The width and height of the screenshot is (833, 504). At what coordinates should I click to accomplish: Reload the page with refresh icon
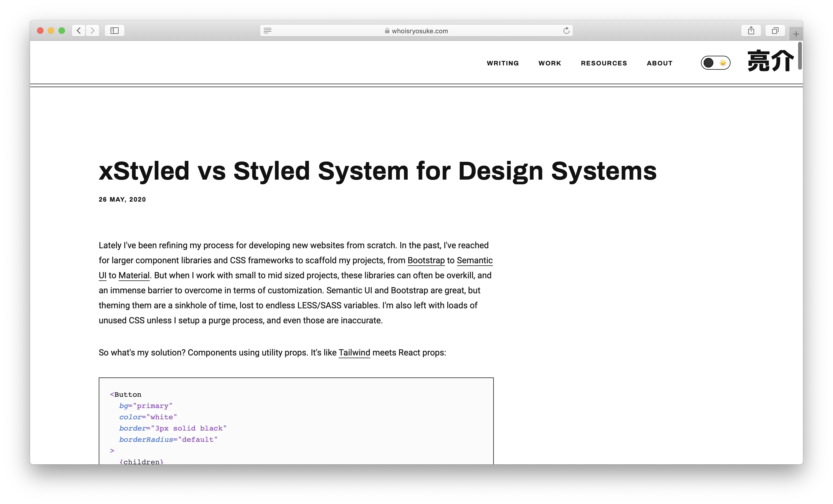pos(566,31)
